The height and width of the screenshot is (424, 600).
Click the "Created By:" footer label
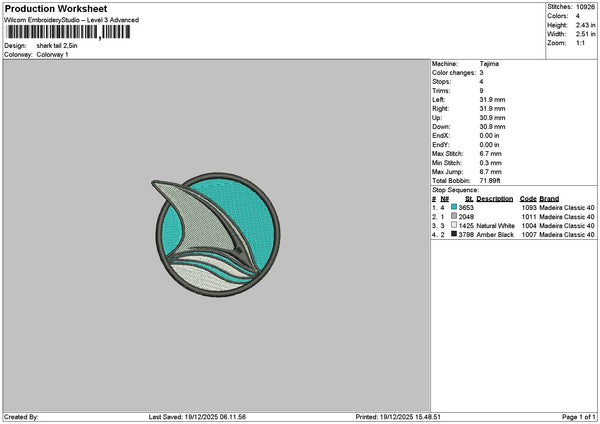coord(21,417)
